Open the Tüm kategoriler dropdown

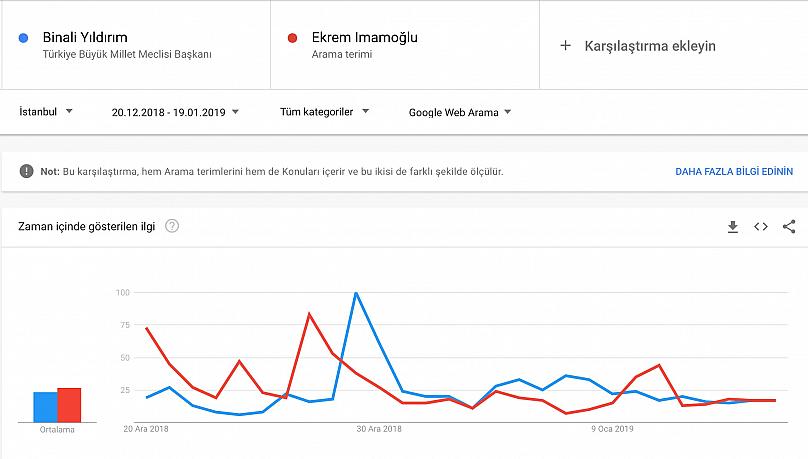(324, 112)
